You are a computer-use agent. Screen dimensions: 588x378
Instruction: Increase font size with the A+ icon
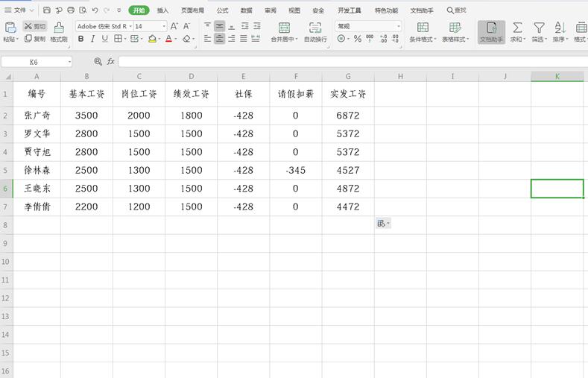pyautogui.click(x=174, y=26)
